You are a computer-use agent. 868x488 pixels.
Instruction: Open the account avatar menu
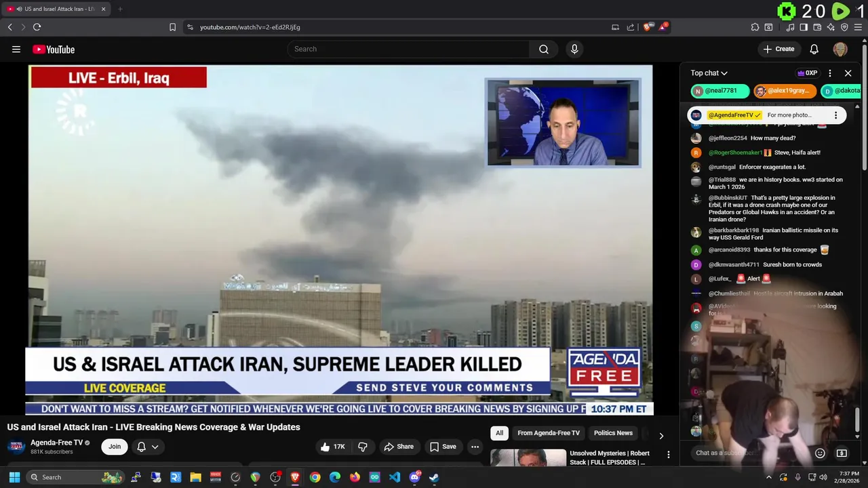840,49
